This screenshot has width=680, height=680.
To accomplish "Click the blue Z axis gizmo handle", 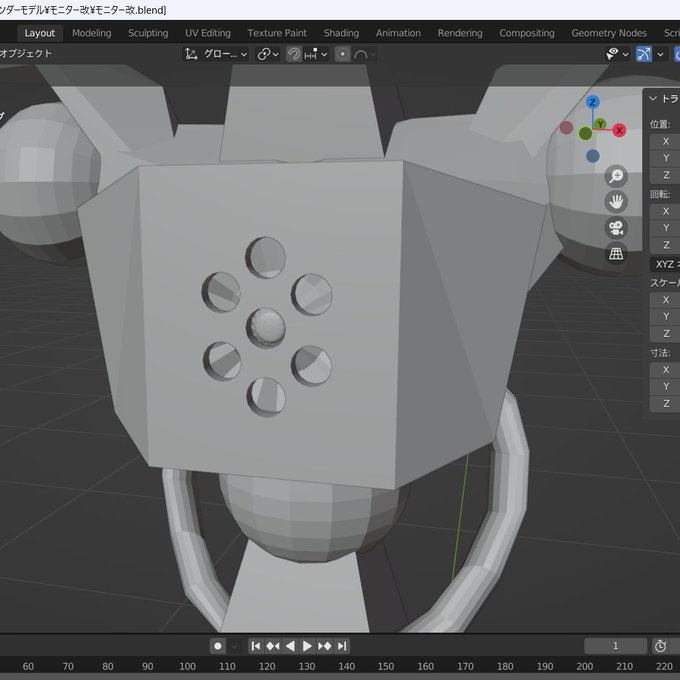I will click(x=592, y=103).
